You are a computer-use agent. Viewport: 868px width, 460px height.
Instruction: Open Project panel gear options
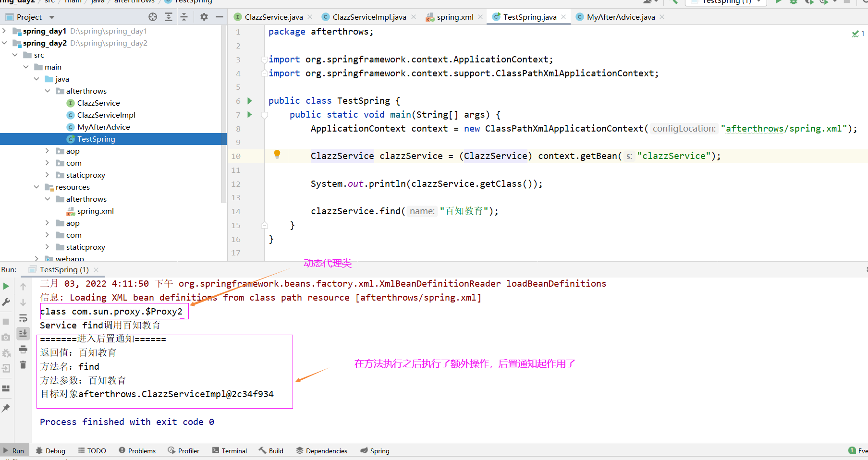(x=204, y=17)
